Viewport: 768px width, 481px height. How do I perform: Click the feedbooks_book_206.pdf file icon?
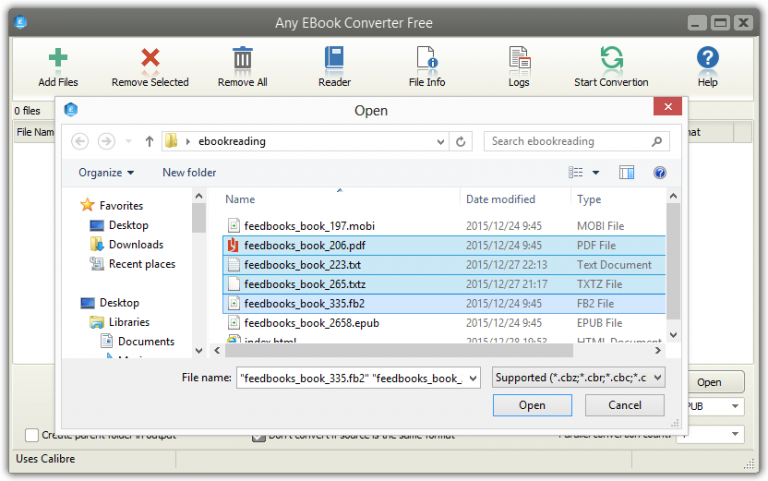pyautogui.click(x=233, y=245)
